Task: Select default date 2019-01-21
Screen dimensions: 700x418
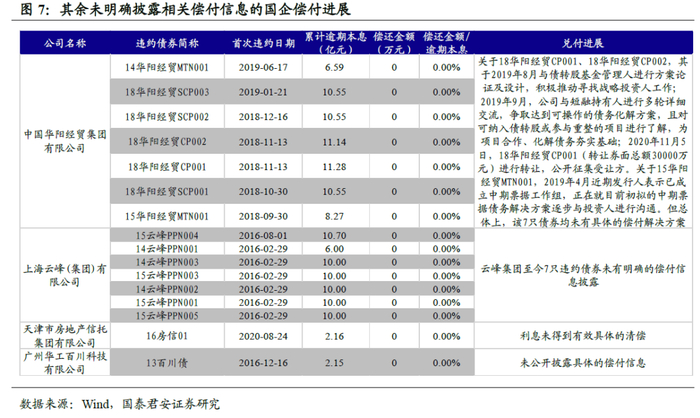Action: point(263,92)
